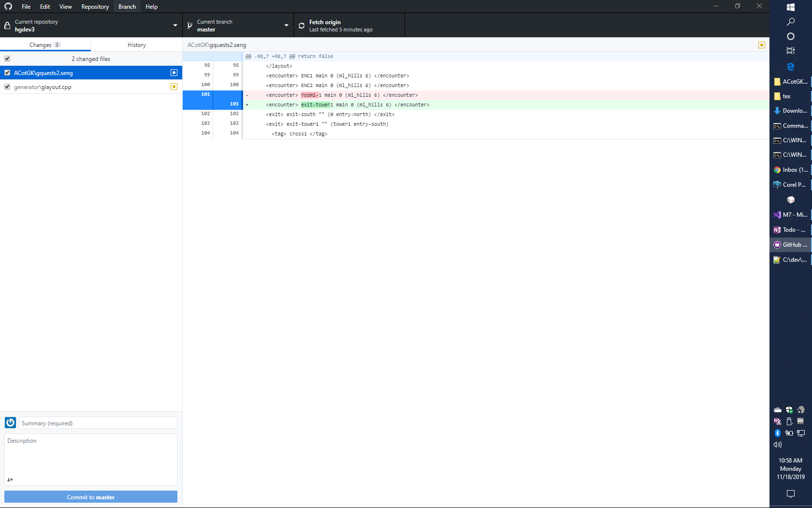
Task: Click the exit-south exit line in diff
Action: 506,114
